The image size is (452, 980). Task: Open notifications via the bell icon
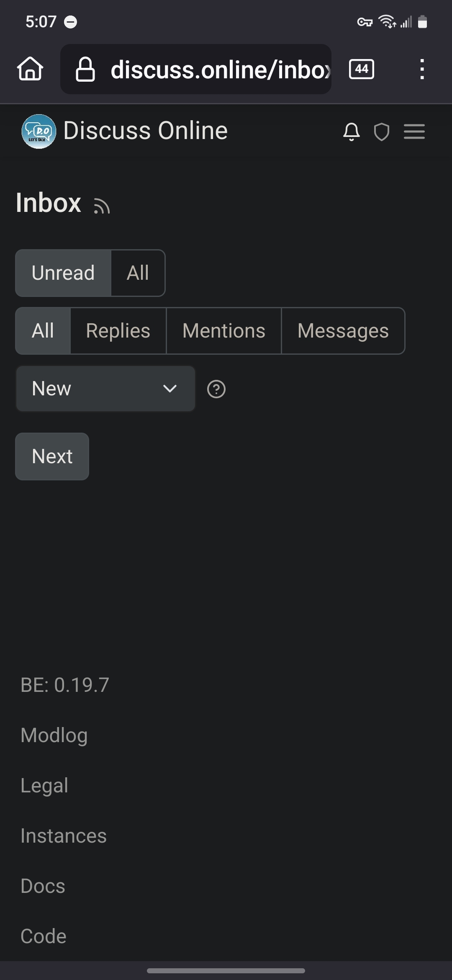point(351,132)
